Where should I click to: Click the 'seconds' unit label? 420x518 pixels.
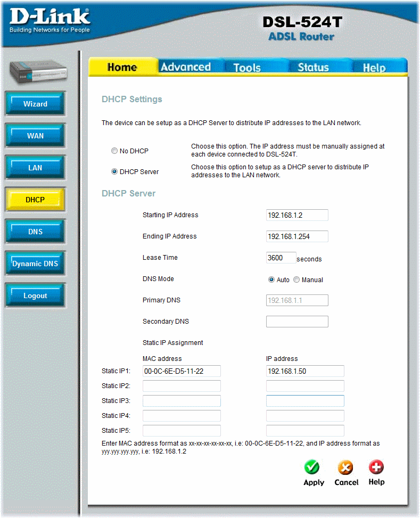click(309, 259)
